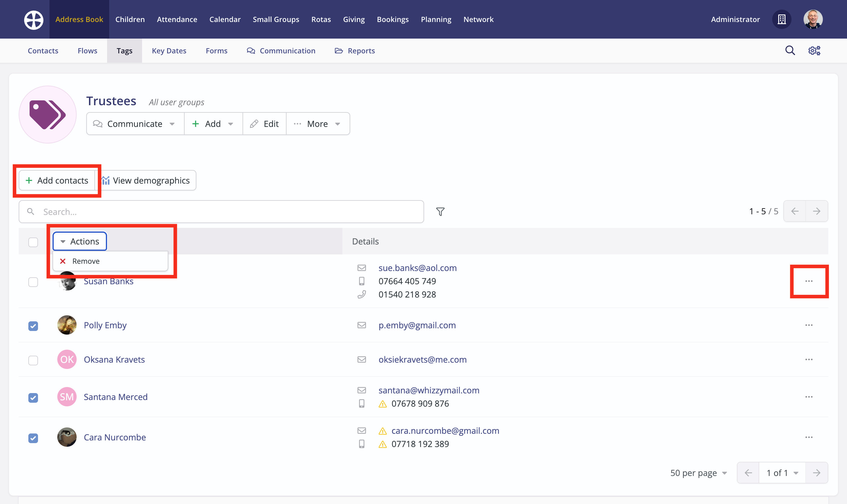Open Cara Nurcombe row ellipsis menu
Viewport: 847px width, 504px height.
pos(809,437)
